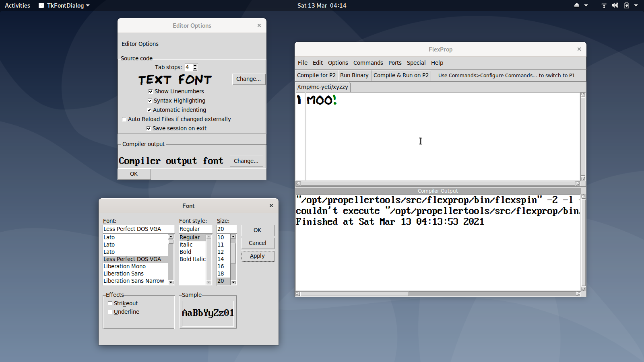Expand the system menu arrow at top right
The width and height of the screenshot is (644, 362).
tap(636, 6)
